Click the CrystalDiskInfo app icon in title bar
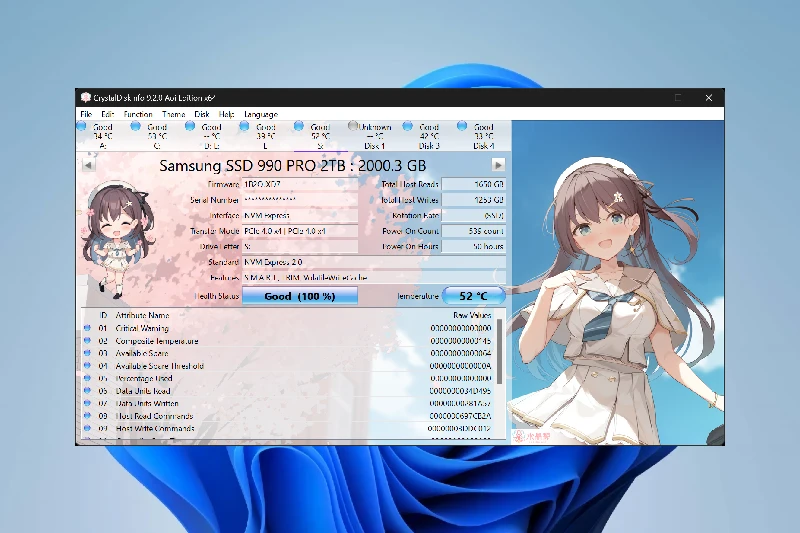Screen dimensions: 800x533 click(x=86, y=97)
